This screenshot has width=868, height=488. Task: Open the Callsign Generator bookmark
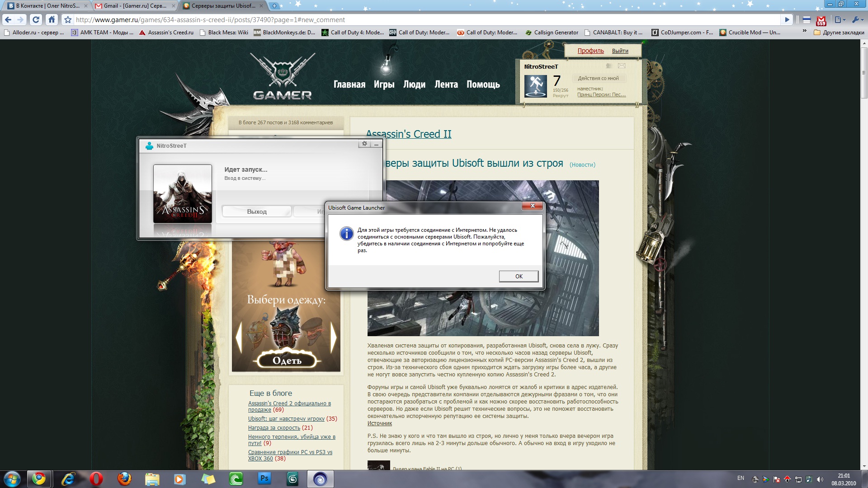[552, 33]
